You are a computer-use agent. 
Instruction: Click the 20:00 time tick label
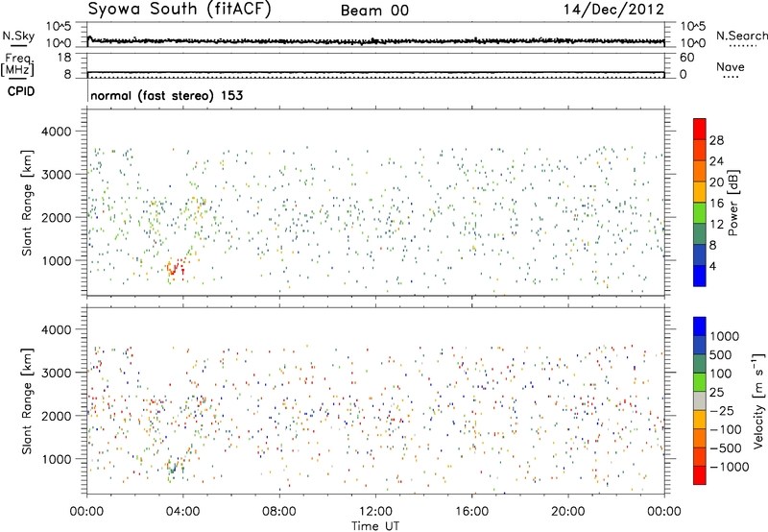567,512
